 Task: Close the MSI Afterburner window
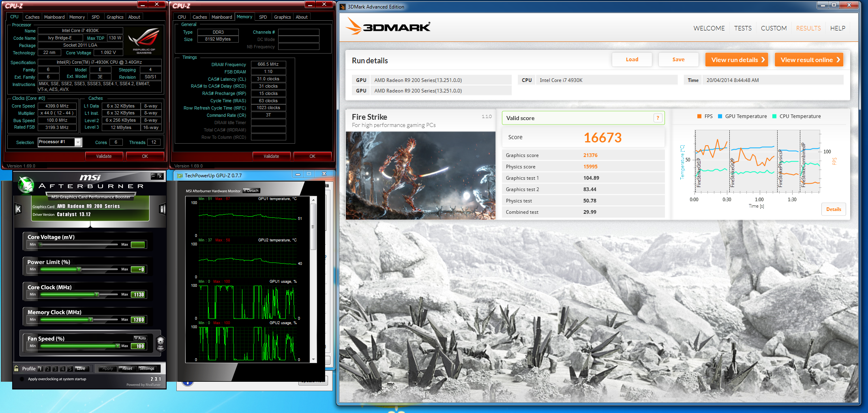(160, 176)
